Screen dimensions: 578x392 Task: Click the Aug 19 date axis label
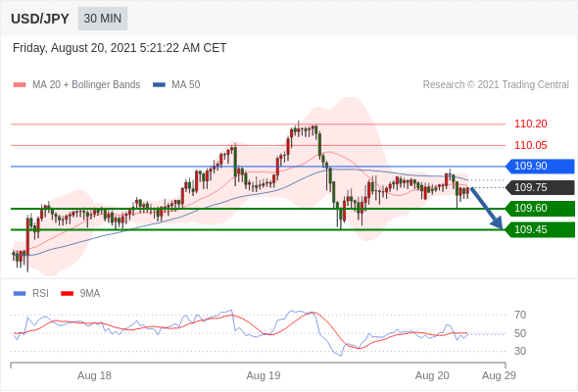(264, 375)
